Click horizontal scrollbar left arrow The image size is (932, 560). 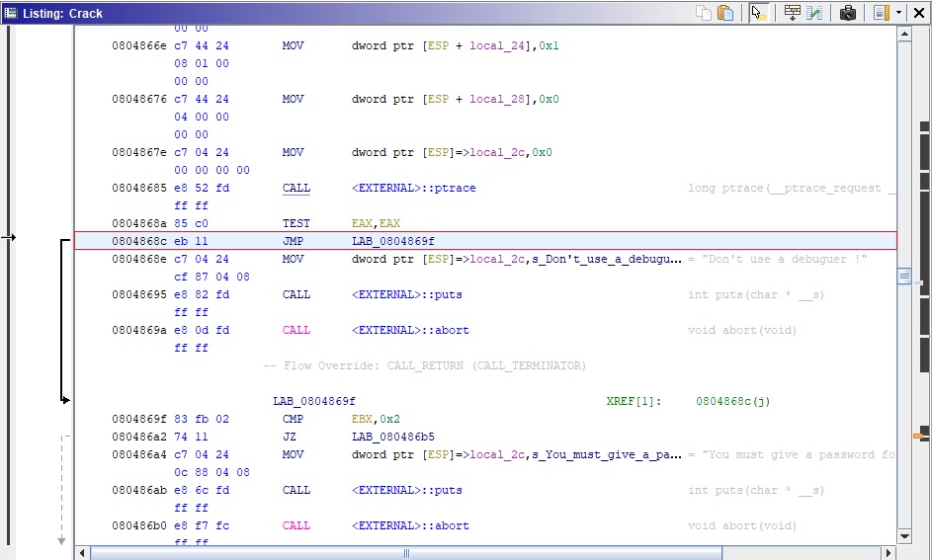pos(82,553)
